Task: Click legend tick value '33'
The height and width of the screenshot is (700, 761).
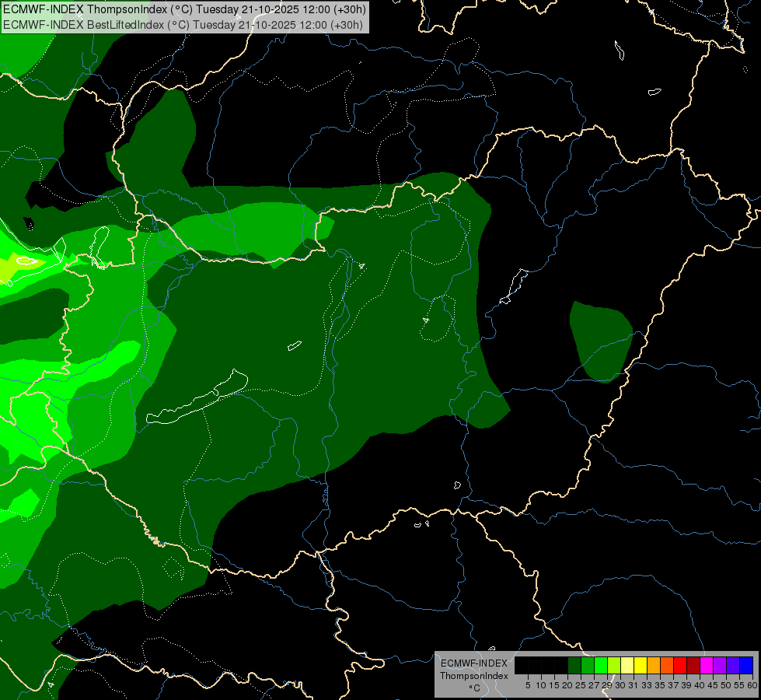Action: (x=647, y=685)
